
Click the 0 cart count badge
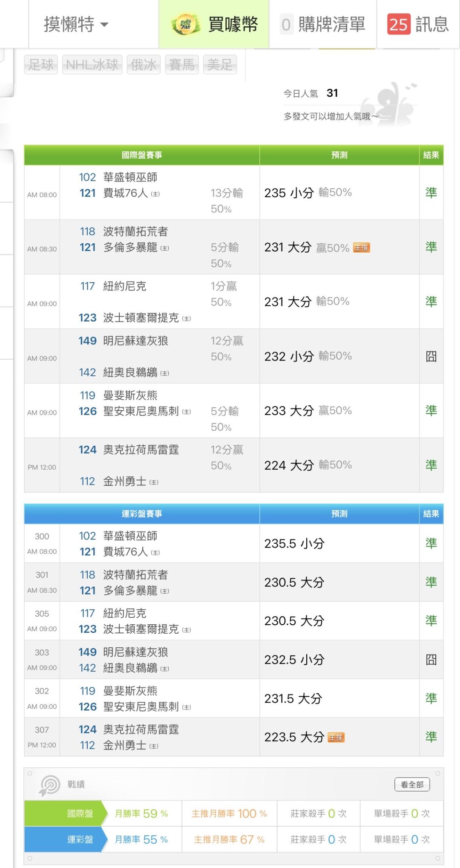286,25
